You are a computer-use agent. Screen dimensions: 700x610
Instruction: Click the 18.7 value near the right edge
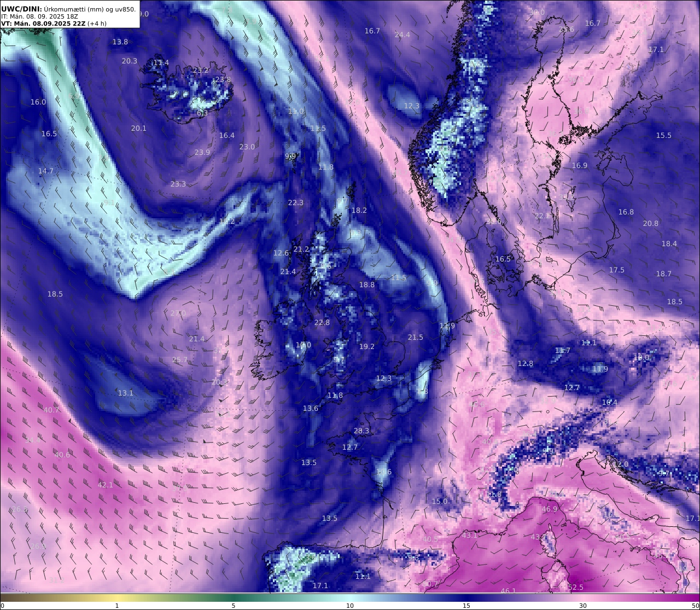click(x=664, y=274)
